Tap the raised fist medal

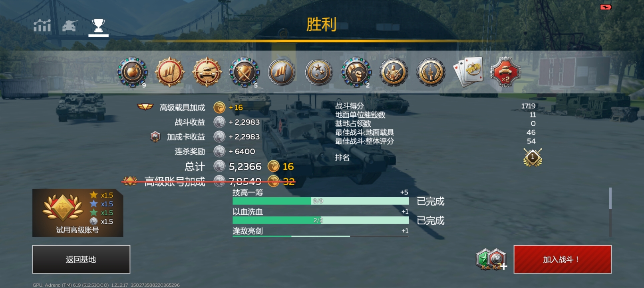[x=356, y=72]
